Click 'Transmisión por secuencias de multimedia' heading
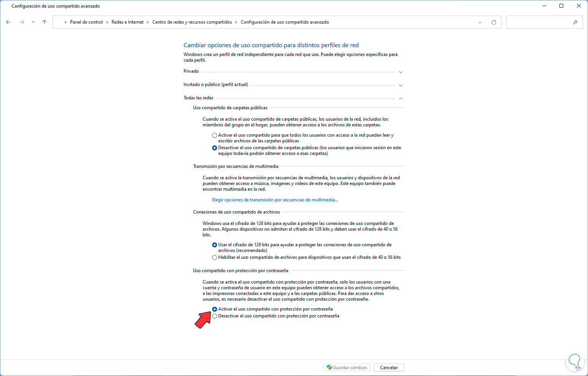This screenshot has height=376, width=588. pyautogui.click(x=236, y=166)
